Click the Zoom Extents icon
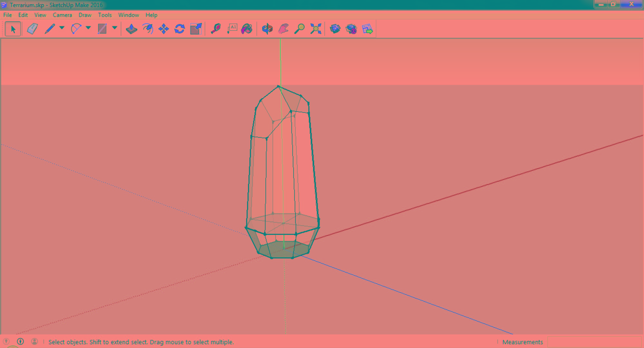This screenshot has width=644, height=348. point(316,29)
